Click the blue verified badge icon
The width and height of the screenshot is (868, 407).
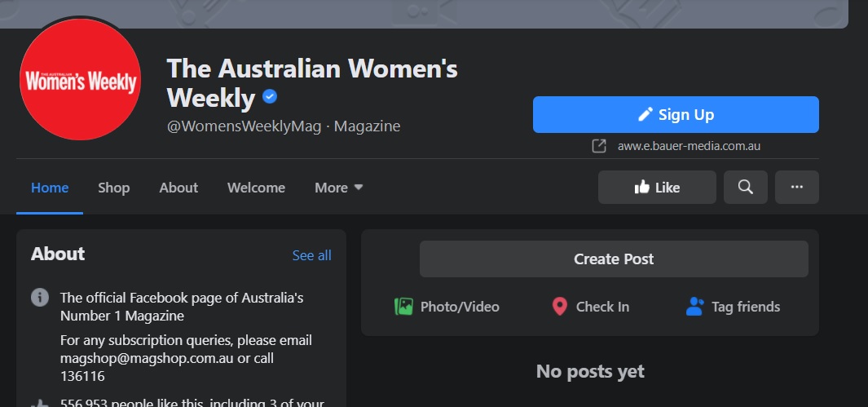270,97
